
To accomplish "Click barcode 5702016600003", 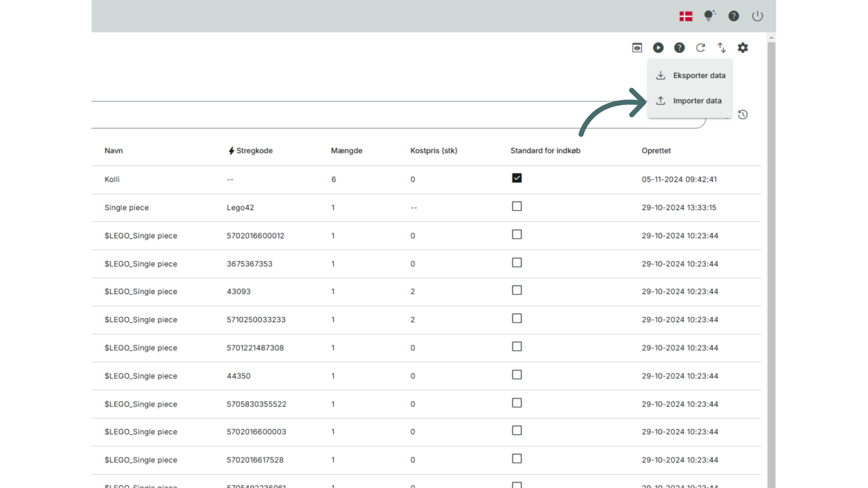I will point(256,432).
